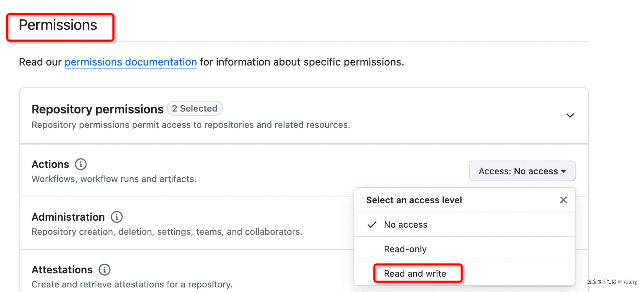Click the info icon next to Actions

click(81, 164)
